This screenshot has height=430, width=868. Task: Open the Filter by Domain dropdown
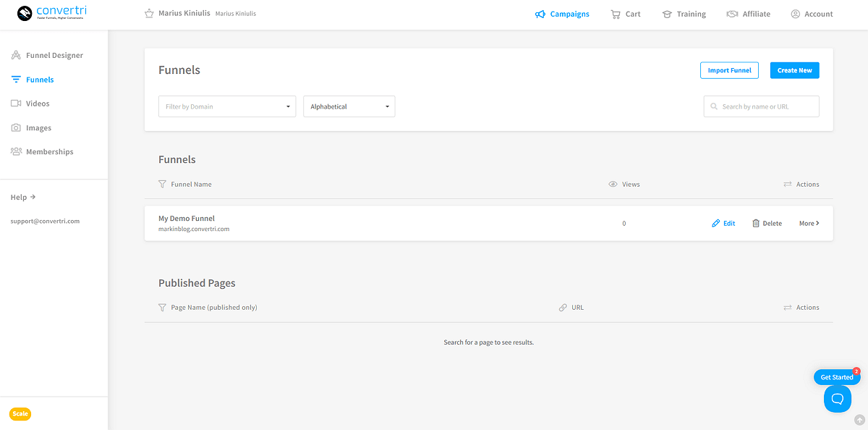227,106
